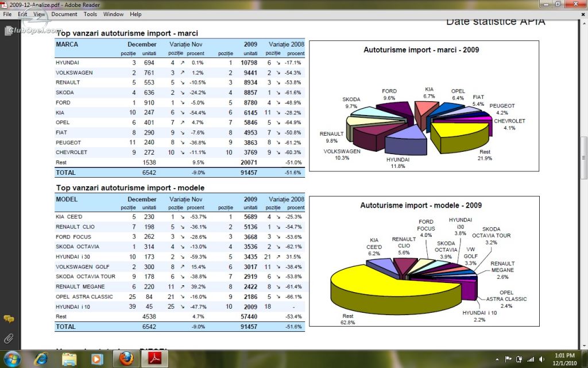The image size is (588, 368).
Task: Open the Window menu
Action: (113, 14)
